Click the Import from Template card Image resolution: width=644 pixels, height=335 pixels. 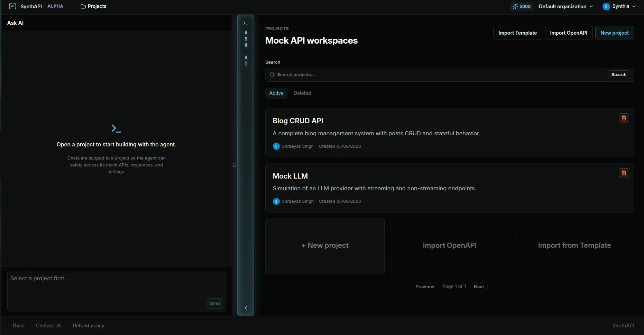tap(574, 246)
